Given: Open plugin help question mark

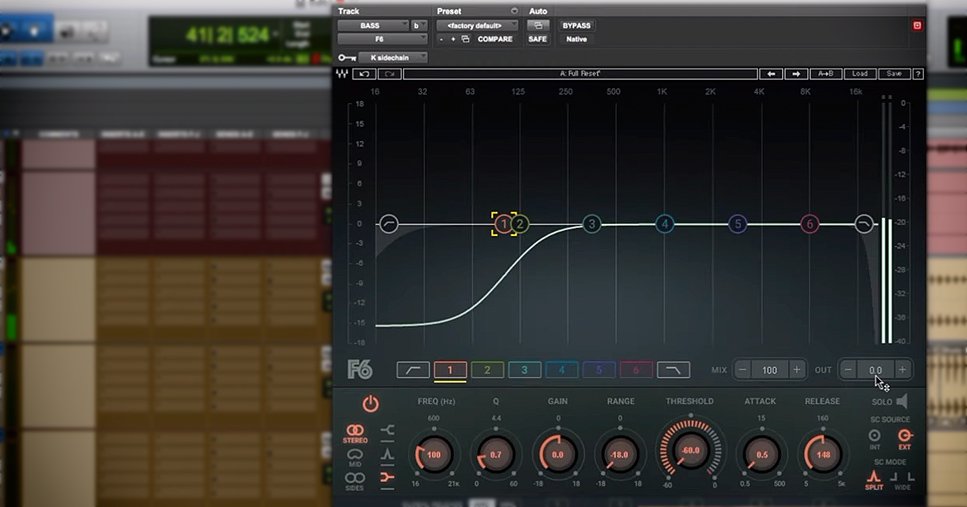Looking at the screenshot, I should point(917,74).
